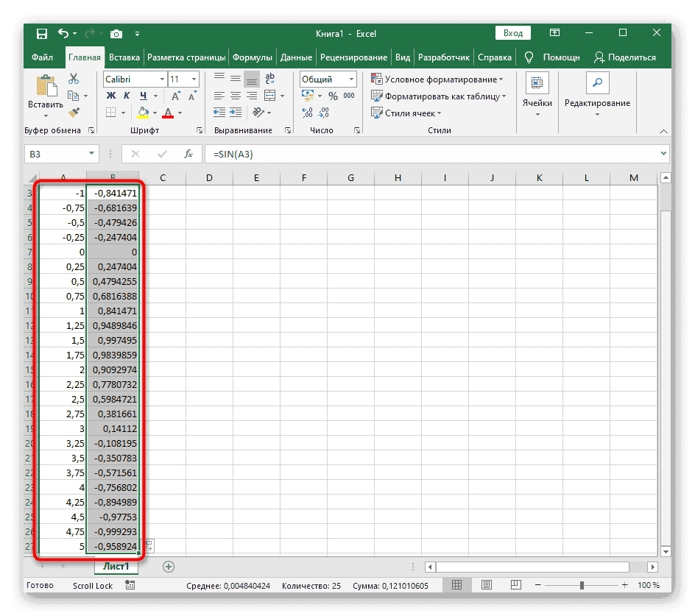
Task: Select the screenshot camera icon in Quick Access Toolbar
Action: pyautogui.click(x=116, y=34)
